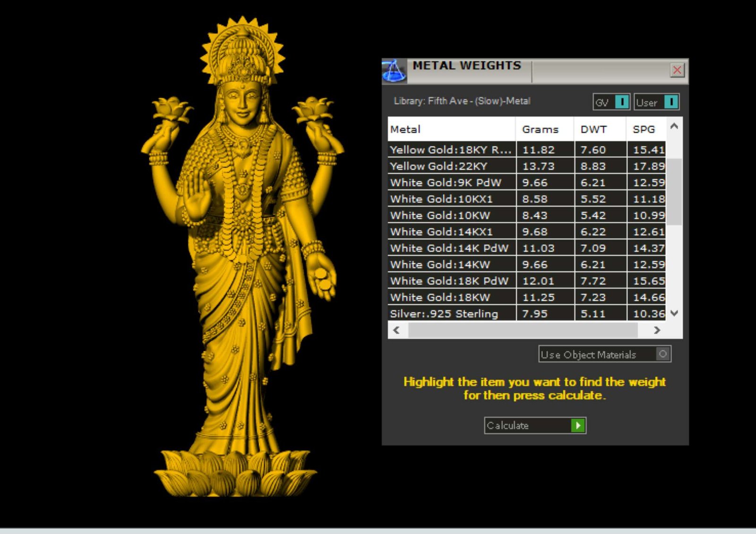Click the Grams column header
Viewport: 756px width, 534px height.
544,129
